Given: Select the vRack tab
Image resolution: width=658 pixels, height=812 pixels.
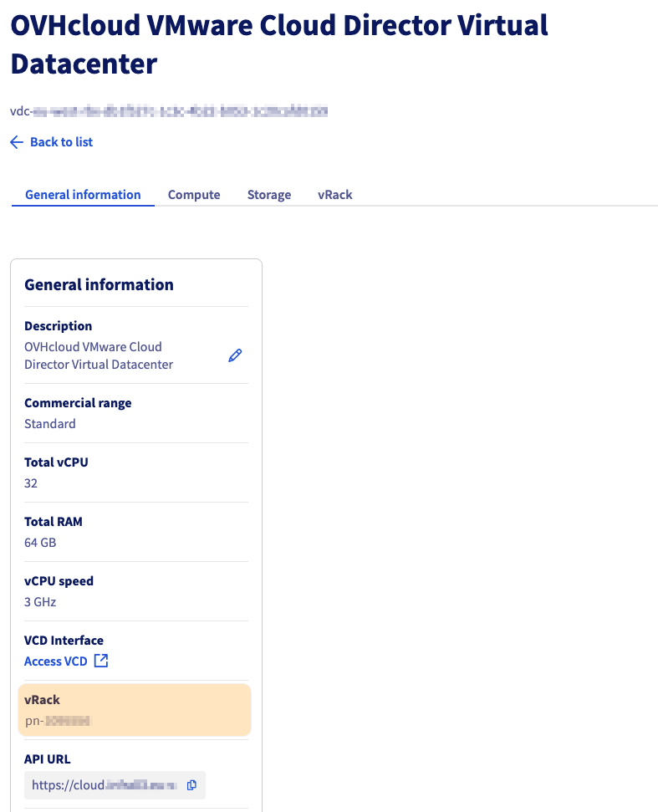Looking at the screenshot, I should [335, 195].
